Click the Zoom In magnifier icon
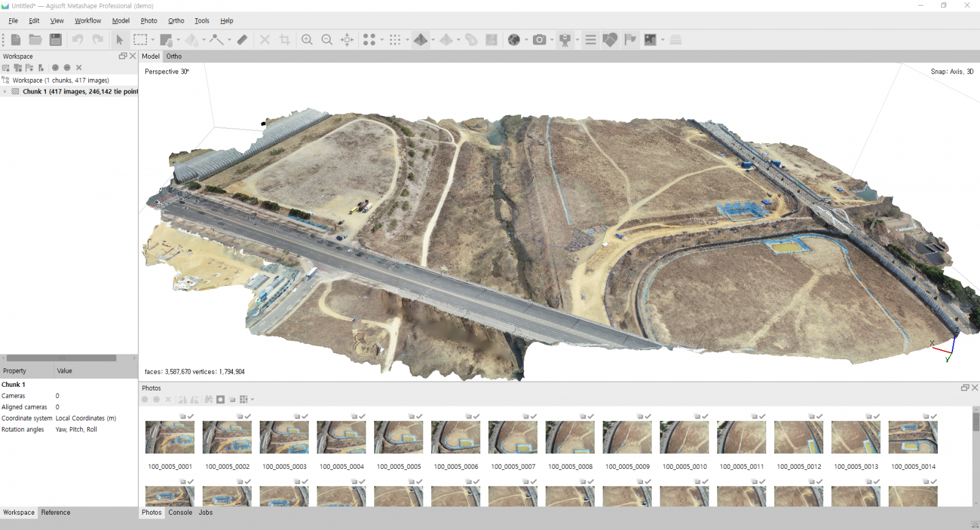The image size is (980, 530). [307, 40]
